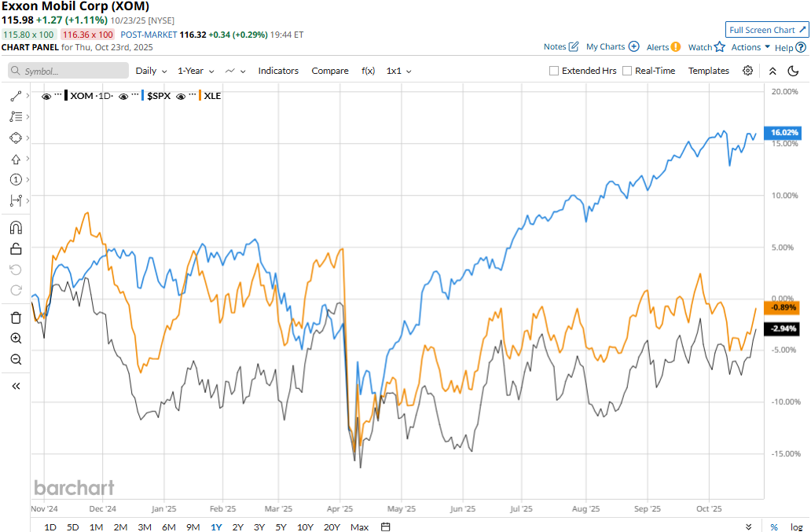Select the 1M time range

[96, 526]
